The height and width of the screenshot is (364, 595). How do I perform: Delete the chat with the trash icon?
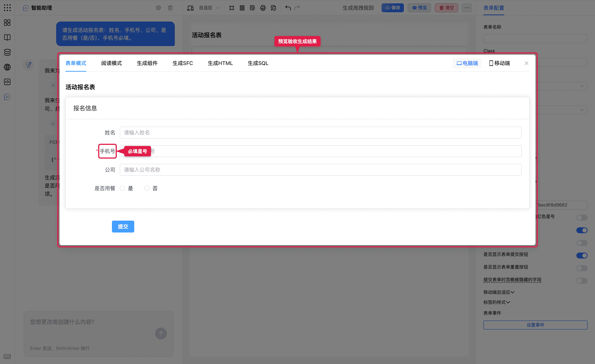click(170, 8)
